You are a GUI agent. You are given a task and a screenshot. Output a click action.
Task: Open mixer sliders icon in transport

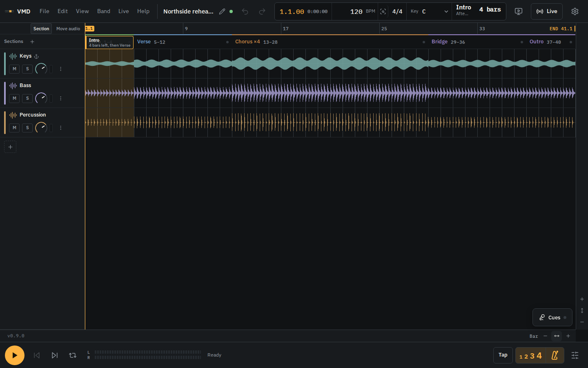tap(575, 355)
